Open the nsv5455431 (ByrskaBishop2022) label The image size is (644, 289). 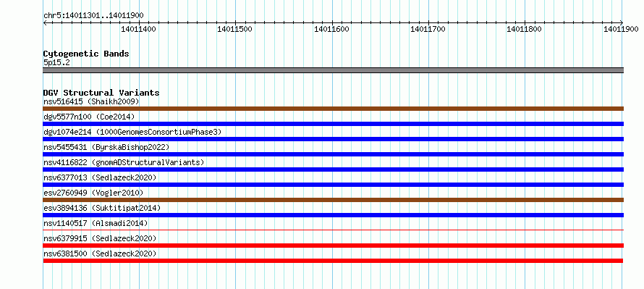(106, 147)
